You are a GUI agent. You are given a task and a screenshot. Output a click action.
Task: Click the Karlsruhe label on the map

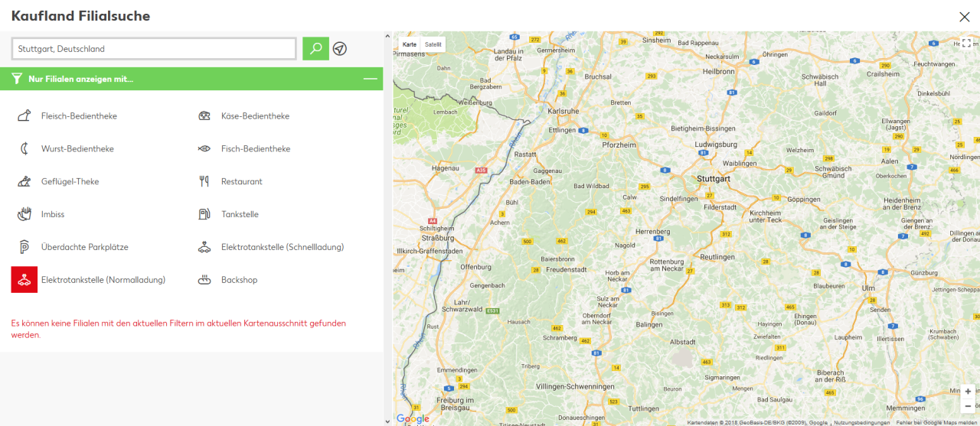pyautogui.click(x=563, y=111)
